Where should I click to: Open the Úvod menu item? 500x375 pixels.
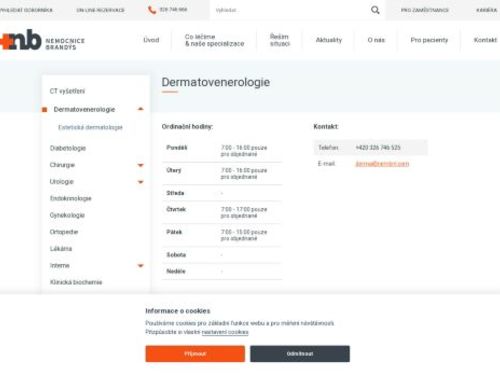pos(151,40)
